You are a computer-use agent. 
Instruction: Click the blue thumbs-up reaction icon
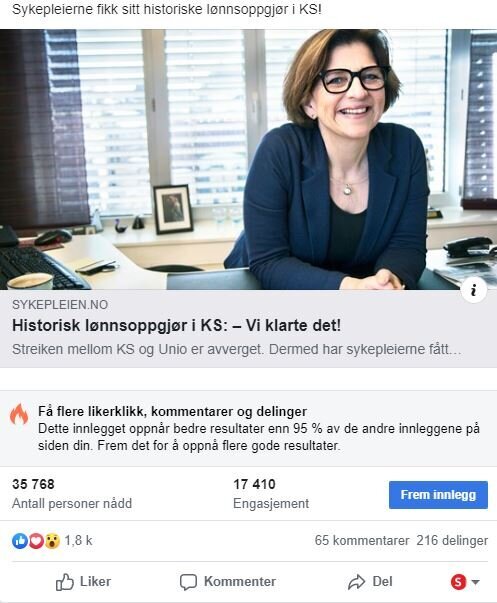click(x=20, y=541)
